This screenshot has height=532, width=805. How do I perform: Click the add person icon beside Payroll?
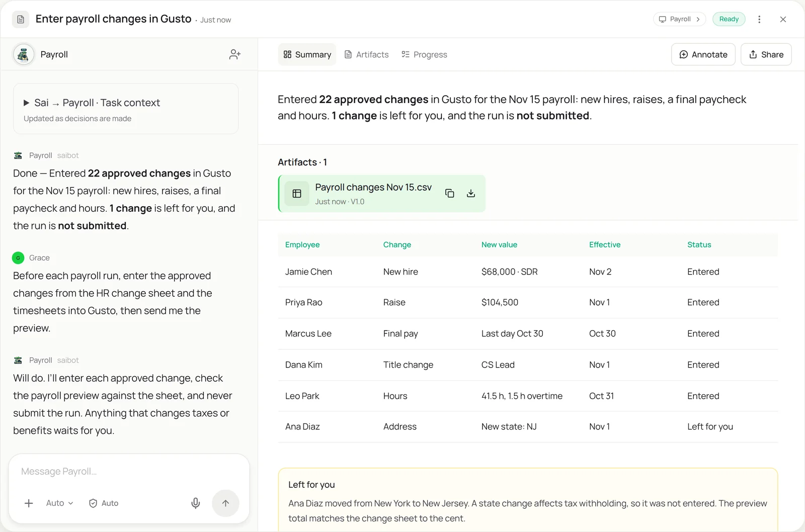[x=235, y=54]
